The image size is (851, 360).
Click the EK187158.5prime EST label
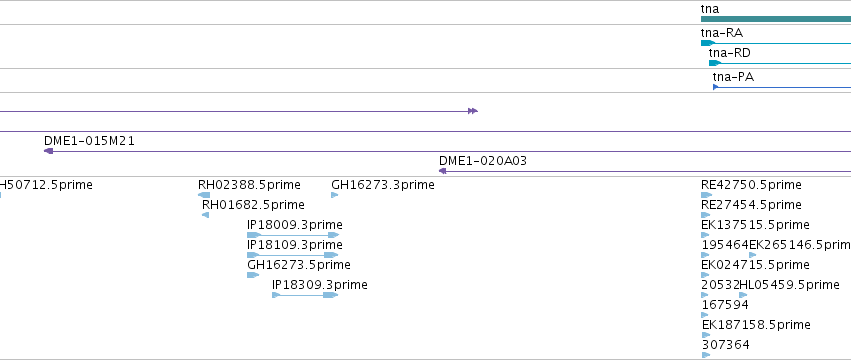click(x=756, y=325)
